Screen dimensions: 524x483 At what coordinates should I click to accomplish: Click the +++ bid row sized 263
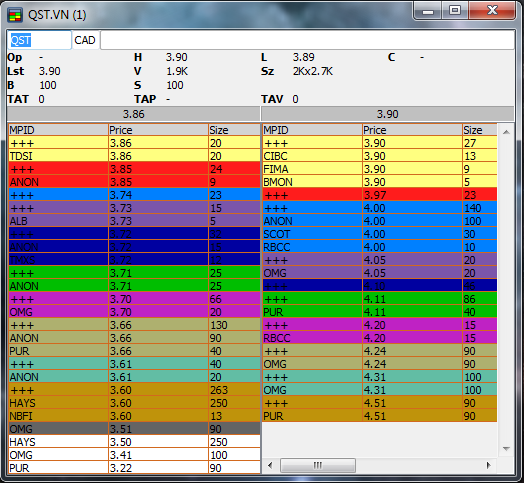pyautogui.click(x=134, y=390)
